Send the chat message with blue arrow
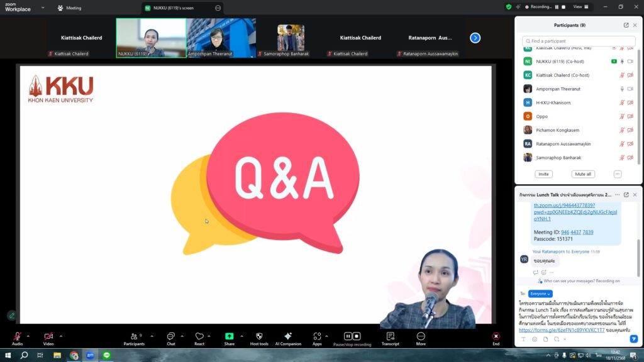This screenshot has width=644, height=362. (633, 339)
